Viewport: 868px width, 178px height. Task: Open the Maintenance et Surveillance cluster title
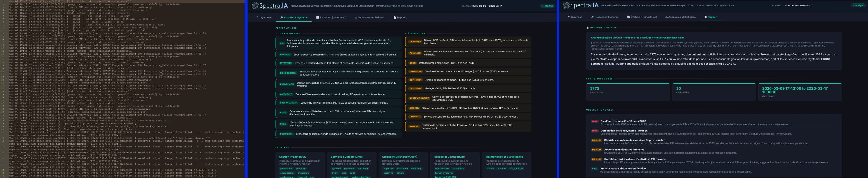tap(504, 157)
